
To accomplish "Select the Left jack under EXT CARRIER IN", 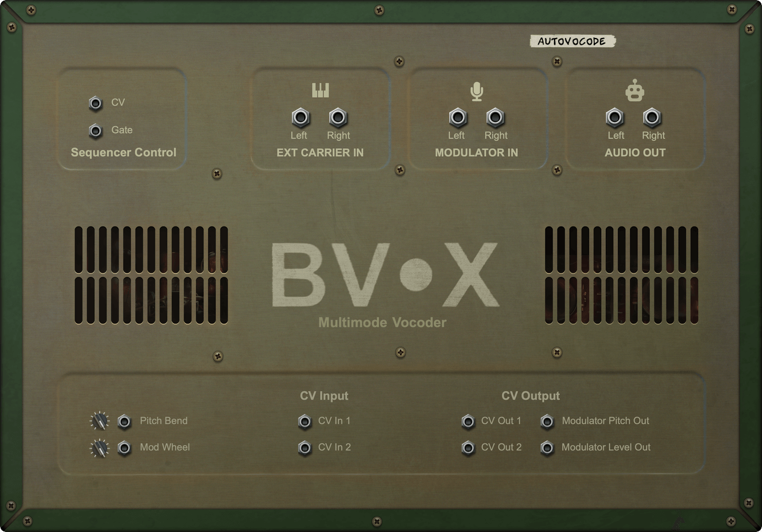I will [300, 117].
